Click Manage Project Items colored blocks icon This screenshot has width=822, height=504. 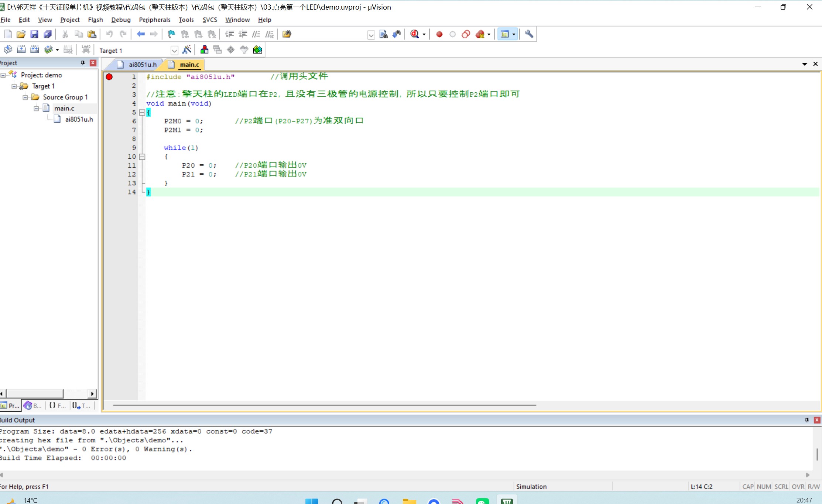204,49
